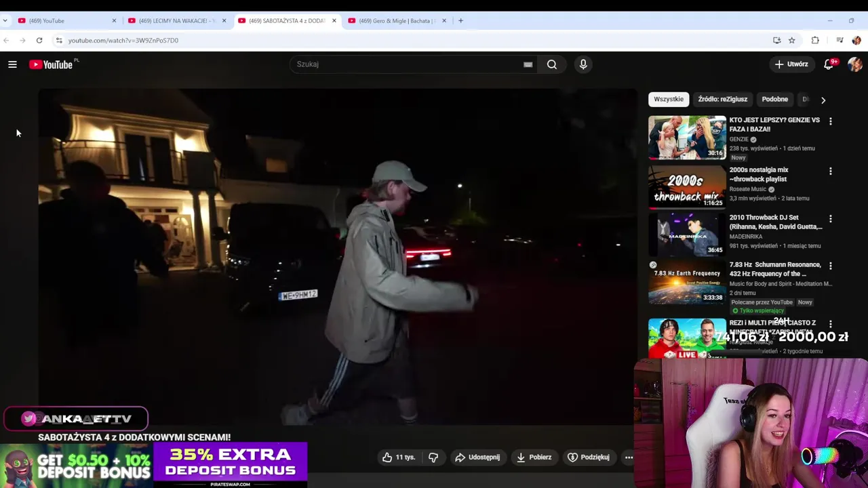Click the Utwórz create button

tap(791, 64)
